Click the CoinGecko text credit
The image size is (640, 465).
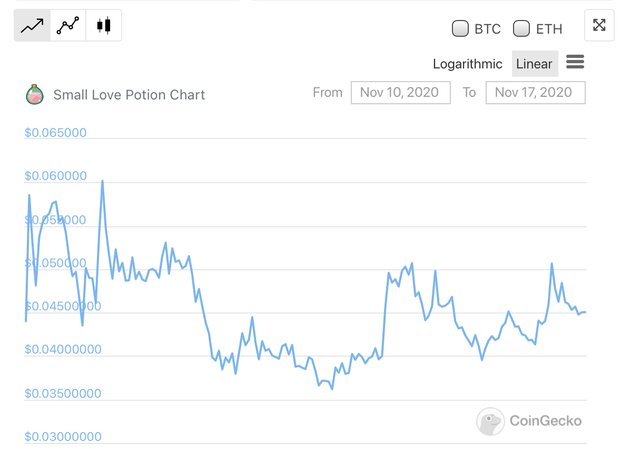[x=545, y=421]
